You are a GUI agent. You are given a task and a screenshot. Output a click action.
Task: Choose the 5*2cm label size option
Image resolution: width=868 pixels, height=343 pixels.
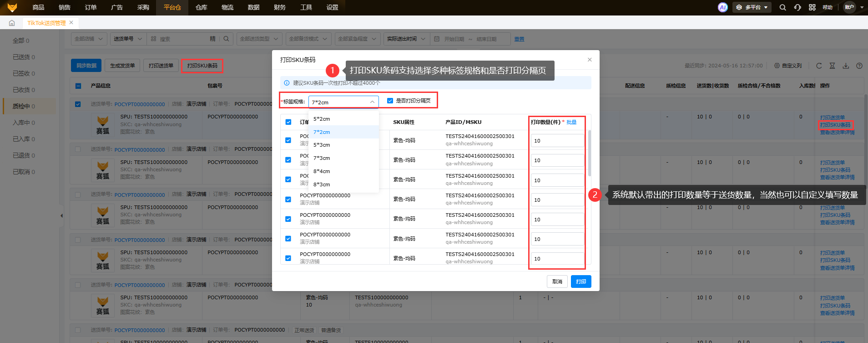[343, 119]
